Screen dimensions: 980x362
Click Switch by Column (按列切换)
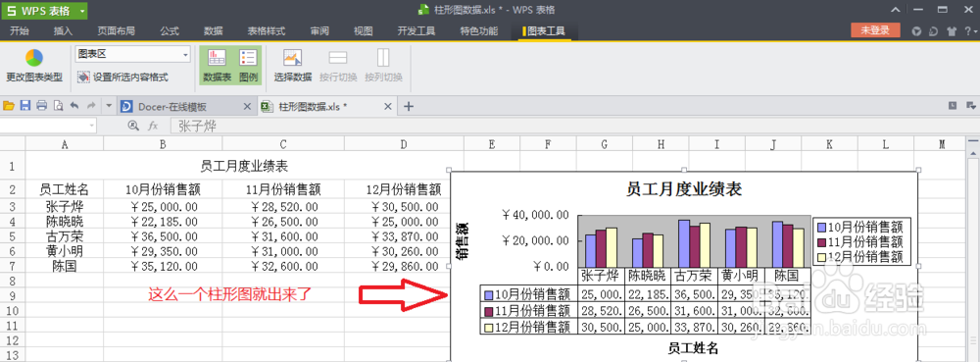tap(383, 66)
